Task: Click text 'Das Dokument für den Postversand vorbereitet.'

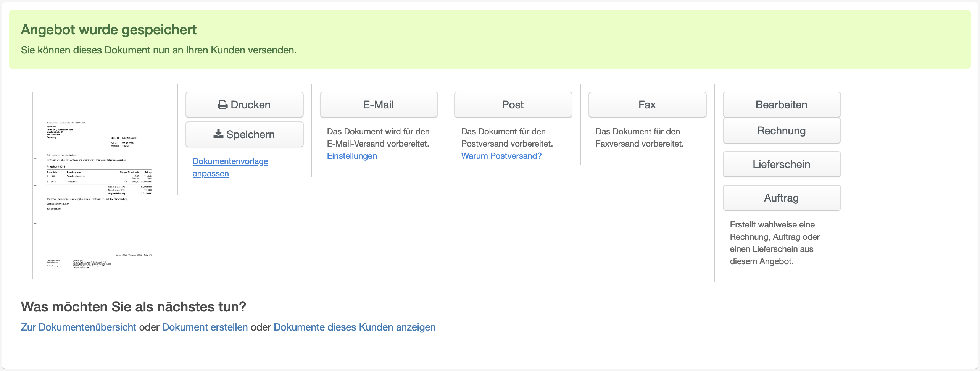Action: point(507,137)
